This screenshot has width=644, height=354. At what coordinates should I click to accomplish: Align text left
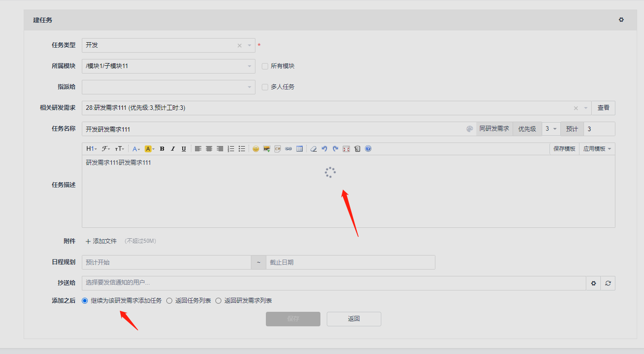[x=198, y=149]
